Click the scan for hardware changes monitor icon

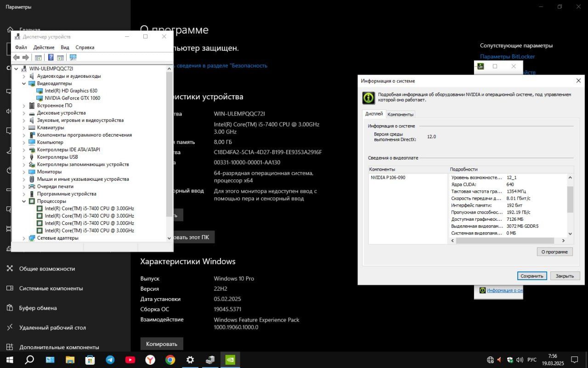click(73, 57)
